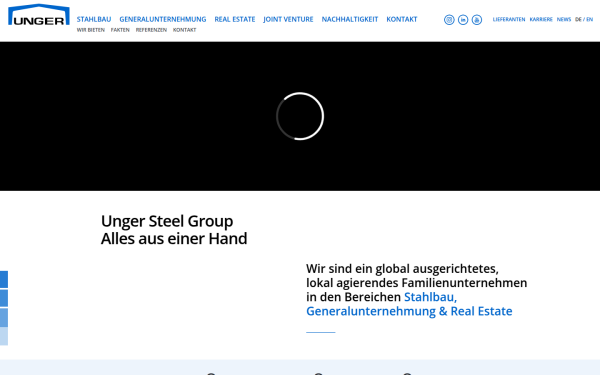Screen dimensions: 600x375
Task: Open the Stahlbau menu
Action: (x=94, y=19)
